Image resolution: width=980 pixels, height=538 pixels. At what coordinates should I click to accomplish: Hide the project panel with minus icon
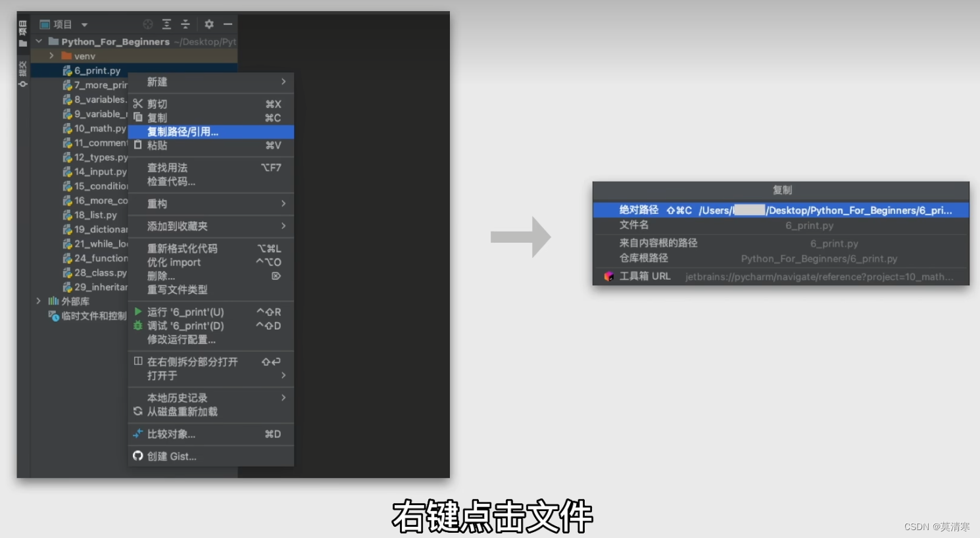pos(228,24)
